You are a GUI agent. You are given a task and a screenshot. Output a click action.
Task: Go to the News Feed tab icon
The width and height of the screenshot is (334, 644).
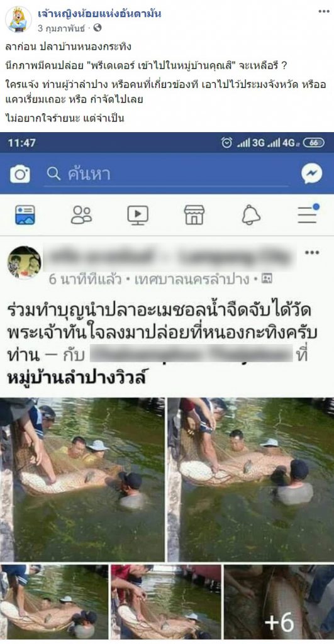pyautogui.click(x=25, y=215)
